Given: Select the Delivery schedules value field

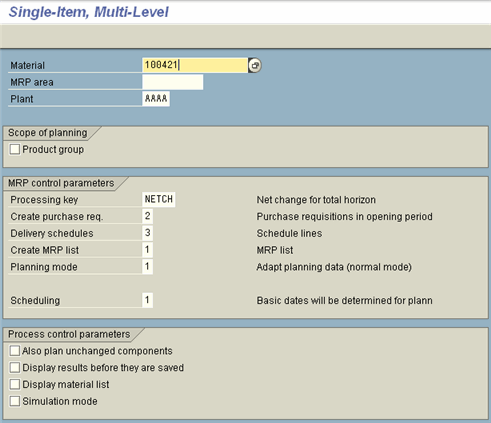Looking at the screenshot, I should pos(148,233).
